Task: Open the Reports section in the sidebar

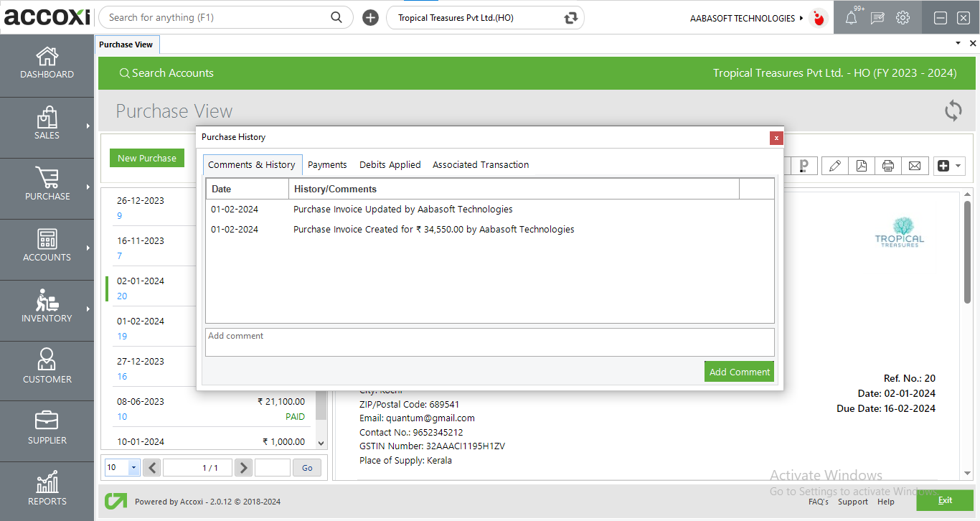Action: (x=47, y=489)
